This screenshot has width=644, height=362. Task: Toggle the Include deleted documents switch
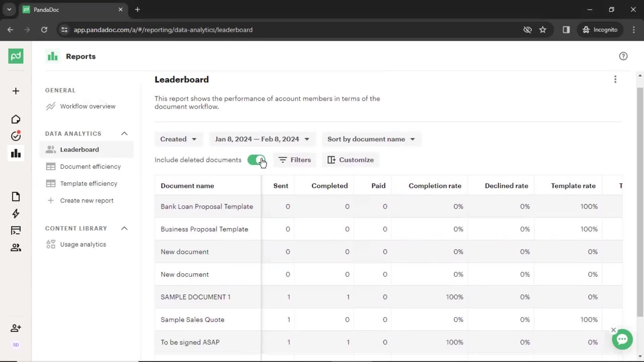(257, 160)
